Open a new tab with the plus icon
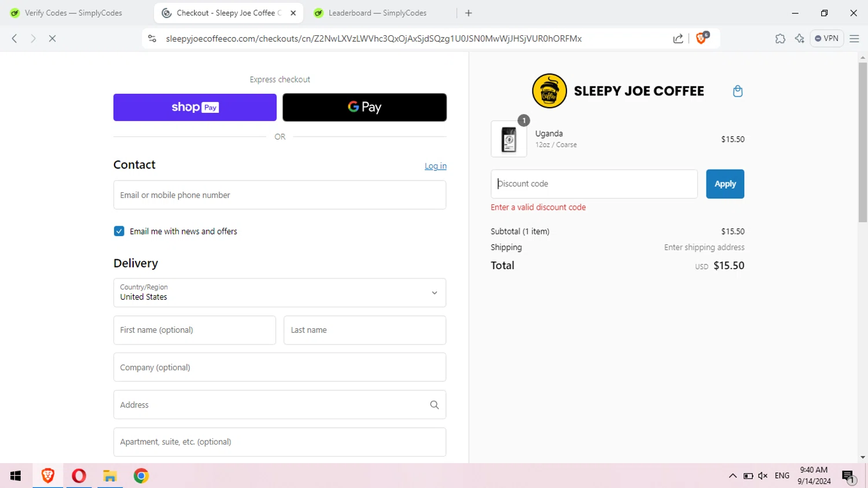This screenshot has height=488, width=868. pyautogui.click(x=469, y=13)
